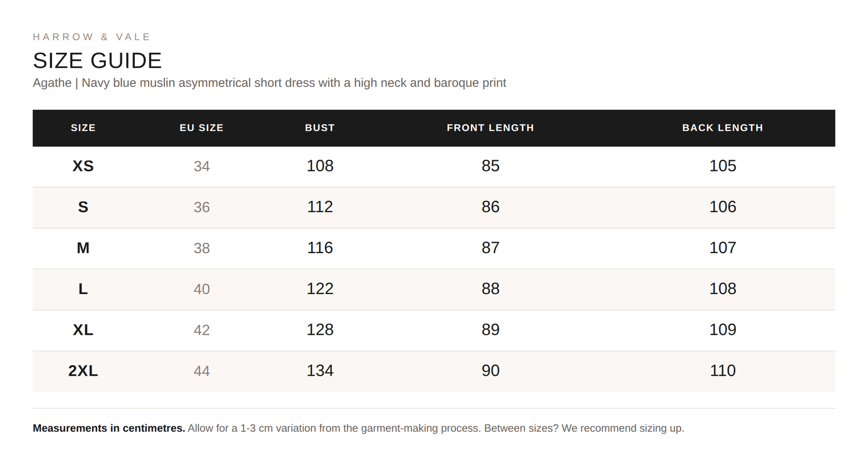Click EU size 44 cell

[201, 371]
